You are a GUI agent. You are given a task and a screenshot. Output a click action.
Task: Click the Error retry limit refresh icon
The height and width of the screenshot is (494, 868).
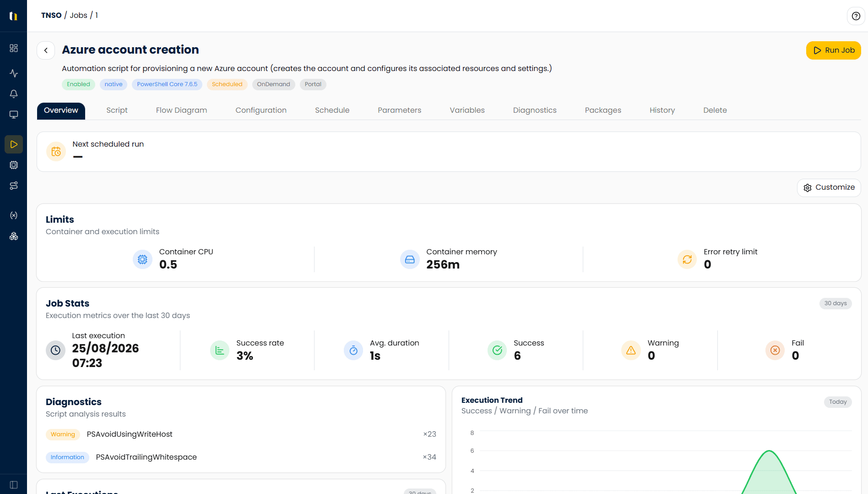[687, 259]
